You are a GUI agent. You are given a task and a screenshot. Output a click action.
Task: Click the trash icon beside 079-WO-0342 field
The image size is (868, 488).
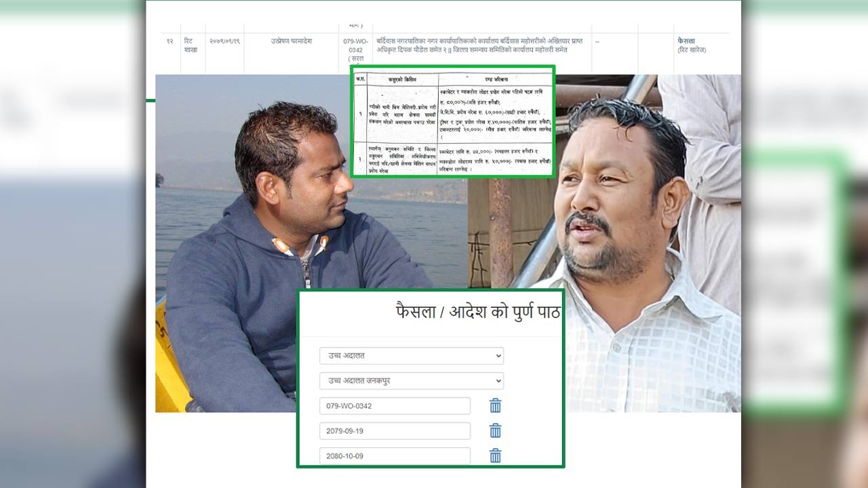coord(495,406)
